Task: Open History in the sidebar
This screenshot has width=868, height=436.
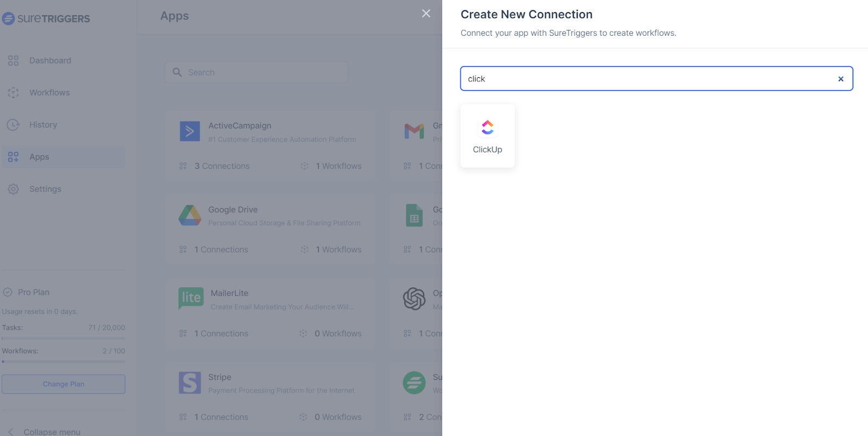Action: [x=63, y=124]
